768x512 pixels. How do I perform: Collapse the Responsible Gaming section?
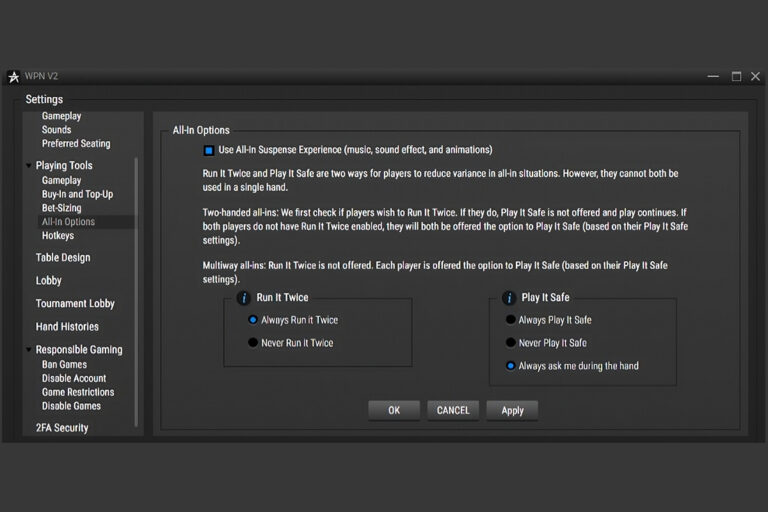click(29, 349)
